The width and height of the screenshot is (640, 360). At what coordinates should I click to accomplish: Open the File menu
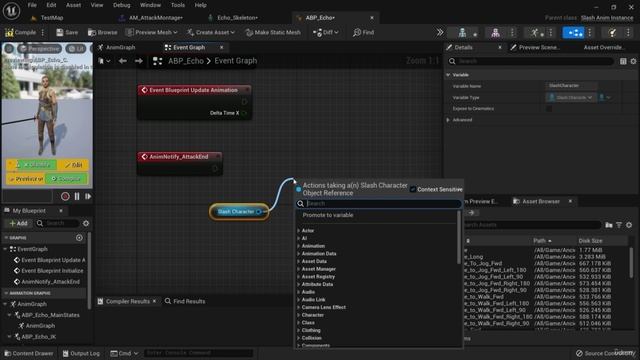[32, 5]
